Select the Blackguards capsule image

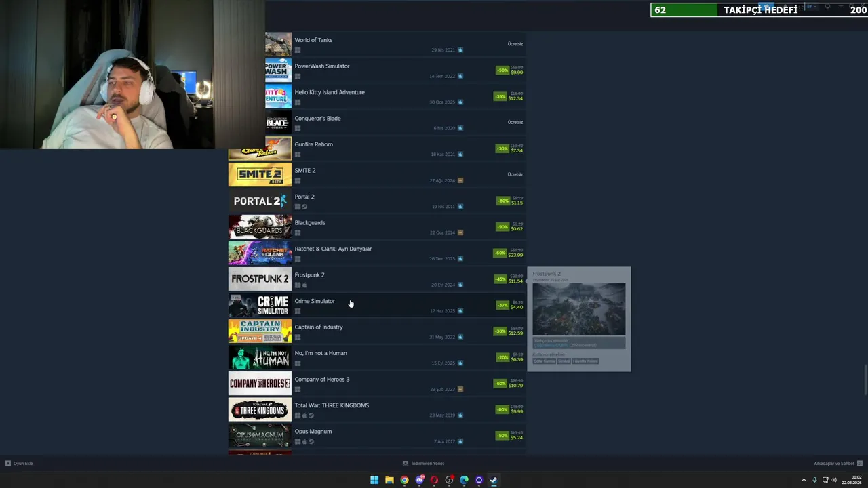[260, 227]
